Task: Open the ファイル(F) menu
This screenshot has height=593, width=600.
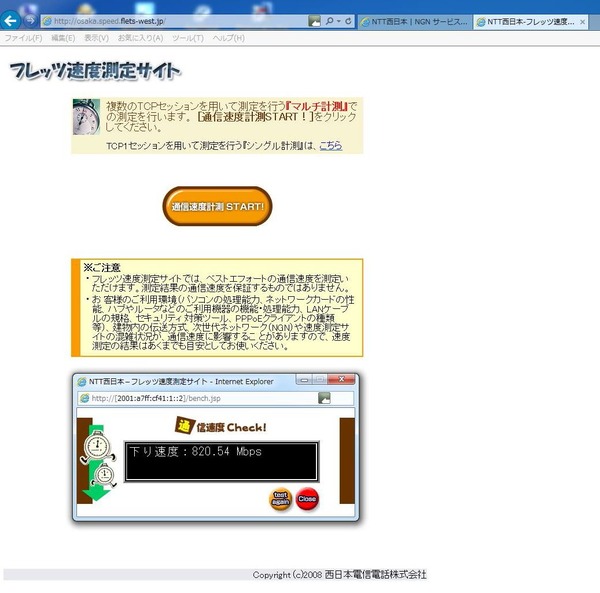Action: pos(23,38)
